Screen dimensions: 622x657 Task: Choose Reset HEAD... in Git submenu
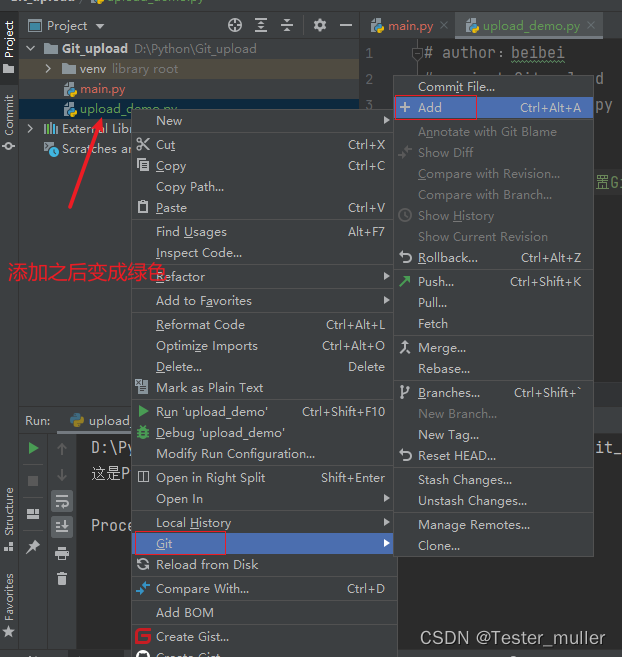(493, 455)
